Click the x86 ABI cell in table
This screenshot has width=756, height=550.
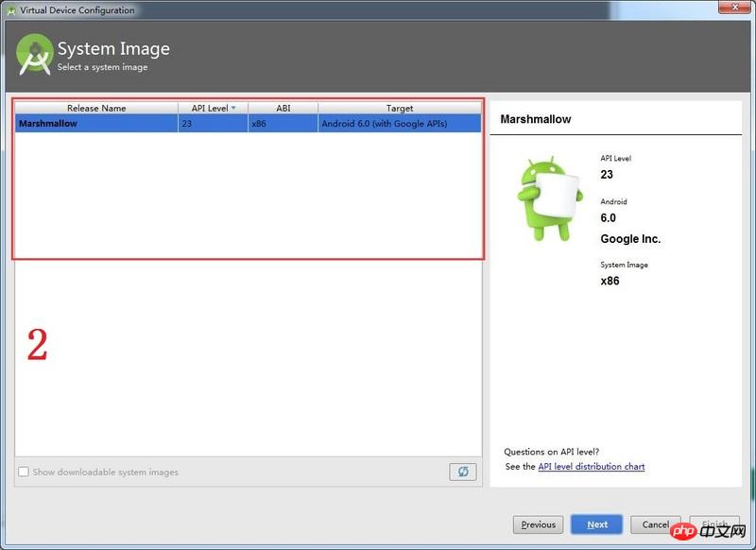(283, 124)
